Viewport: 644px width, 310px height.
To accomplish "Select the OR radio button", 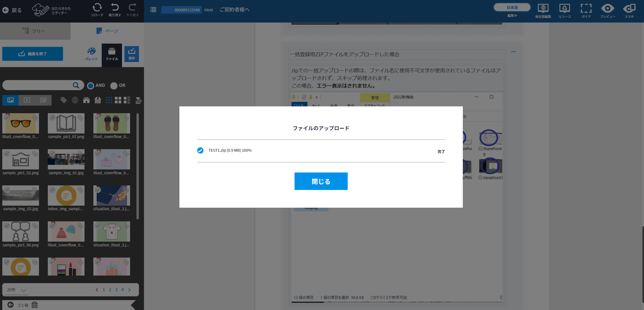I will [x=114, y=86].
